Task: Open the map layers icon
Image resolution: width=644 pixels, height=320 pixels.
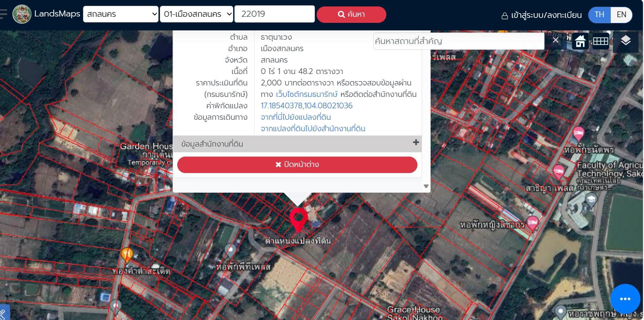Action: (x=625, y=41)
